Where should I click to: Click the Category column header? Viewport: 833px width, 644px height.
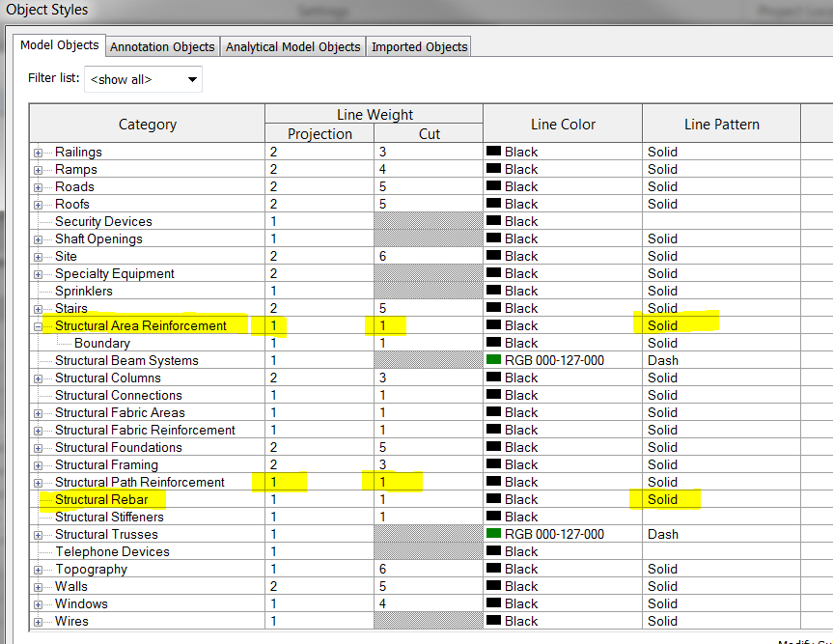tap(147, 125)
